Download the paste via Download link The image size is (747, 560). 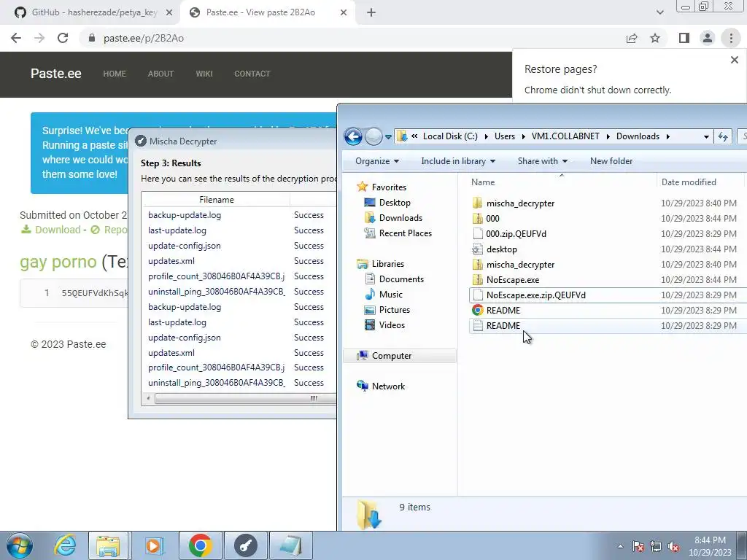(x=51, y=230)
